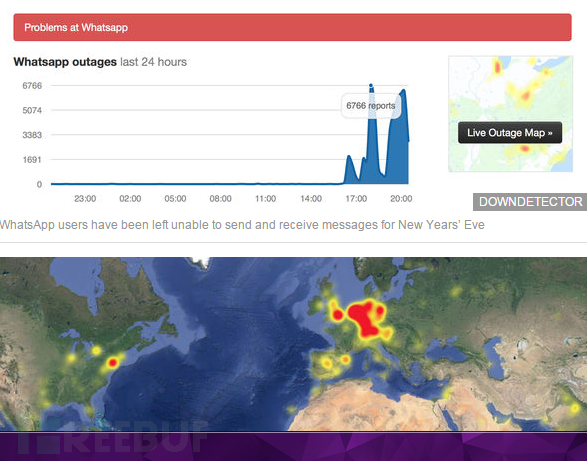Viewport: 587px width, 461px height.
Task: Click the 17:00 time axis label
Action: pyautogui.click(x=356, y=198)
